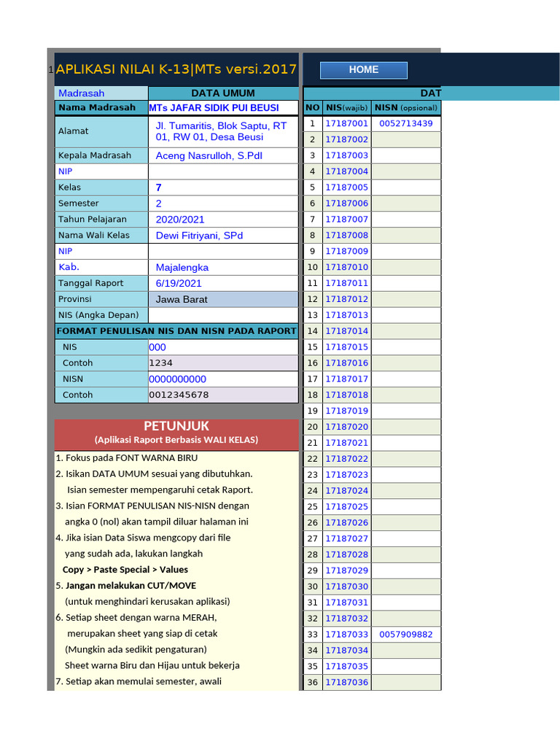Select Tanggal Raport value 6/19/2021
Image resolution: width=560 pixels, height=747 pixels.
pos(223,284)
